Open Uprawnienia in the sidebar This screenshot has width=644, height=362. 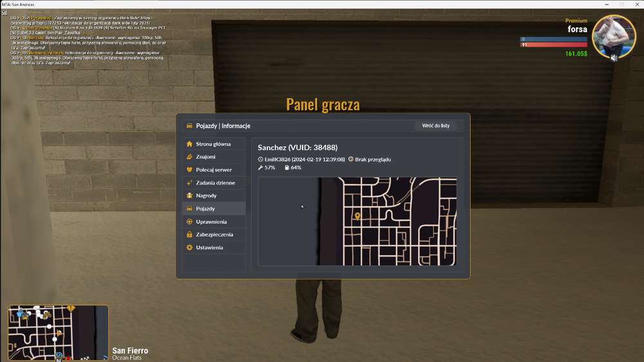point(214,222)
